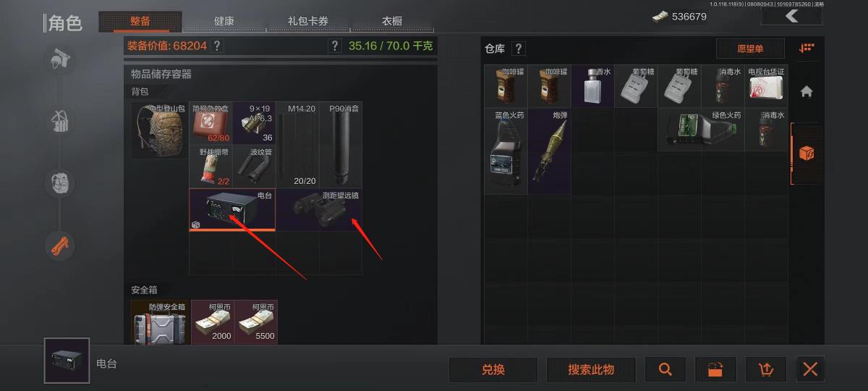Viewport: 868px width, 391px height.
Task: Click the orange box transfer icon at bottom
Action: 715,369
